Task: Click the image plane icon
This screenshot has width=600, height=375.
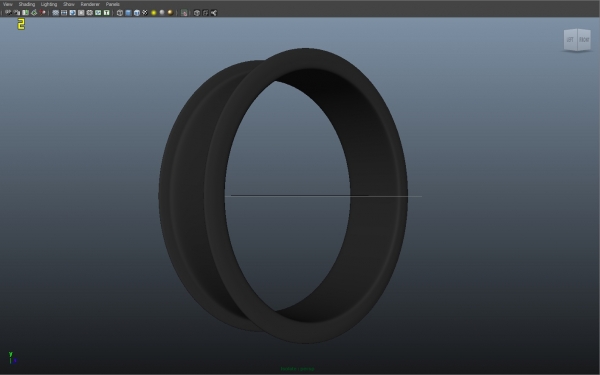Action: [34, 13]
